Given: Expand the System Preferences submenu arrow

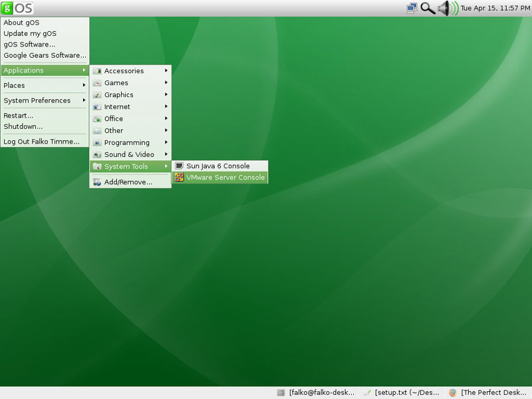Looking at the screenshot, I should click(x=84, y=100).
